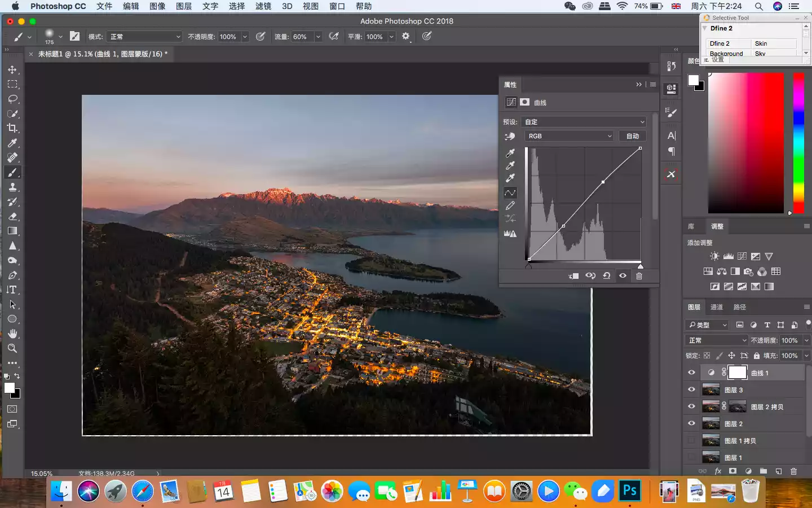This screenshot has width=812, height=508.
Task: Select the Crop tool
Action: click(12, 128)
